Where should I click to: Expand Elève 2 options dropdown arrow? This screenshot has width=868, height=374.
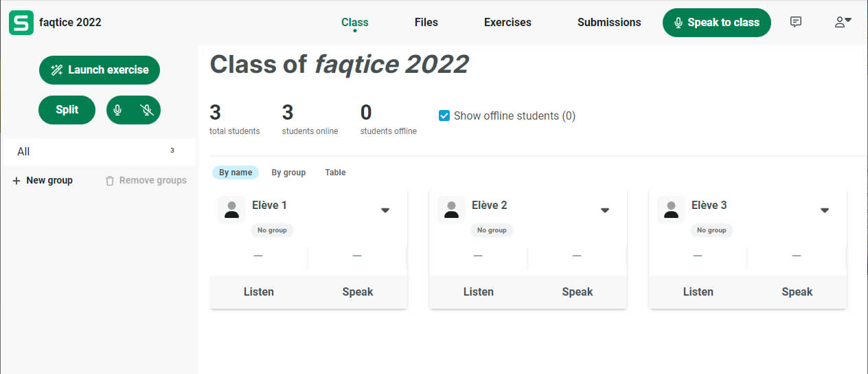pyautogui.click(x=605, y=210)
